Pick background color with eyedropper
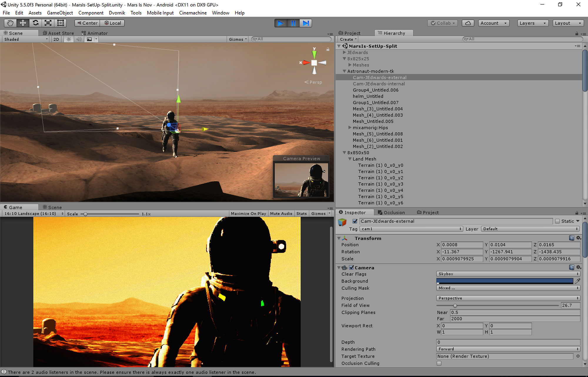Image resolution: width=588 pixels, height=377 pixels. click(577, 281)
